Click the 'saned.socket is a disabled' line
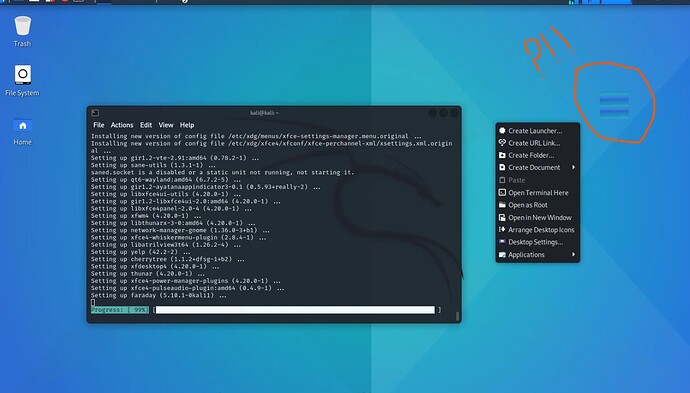This screenshot has height=393, width=690. click(223, 173)
